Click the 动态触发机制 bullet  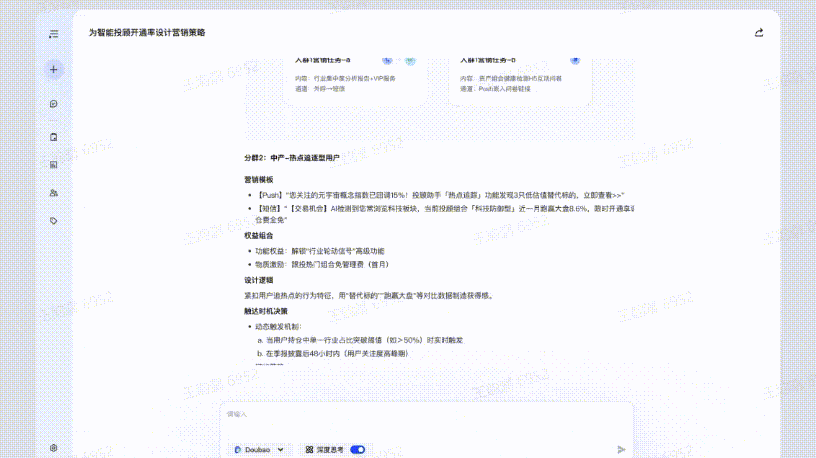(x=278, y=327)
